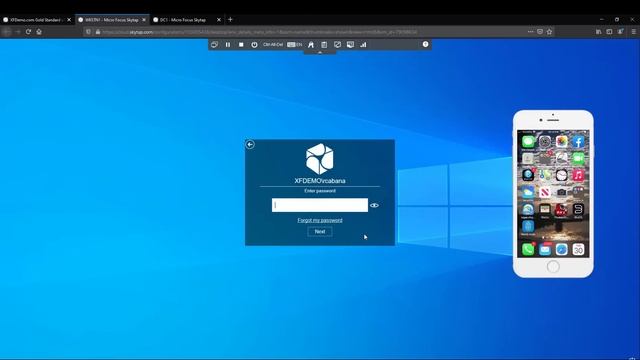The width and height of the screenshot is (640, 360).
Task: Open the browser library icon
Action: [598, 31]
